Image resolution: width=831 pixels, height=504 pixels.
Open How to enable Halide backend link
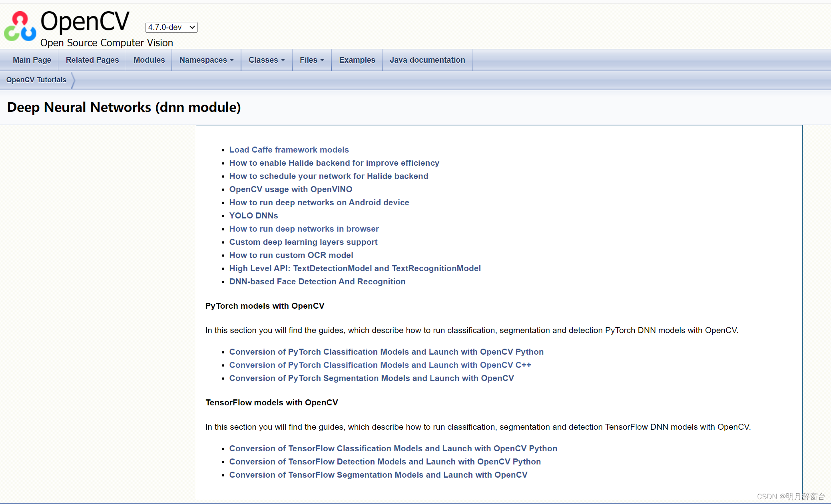point(334,163)
